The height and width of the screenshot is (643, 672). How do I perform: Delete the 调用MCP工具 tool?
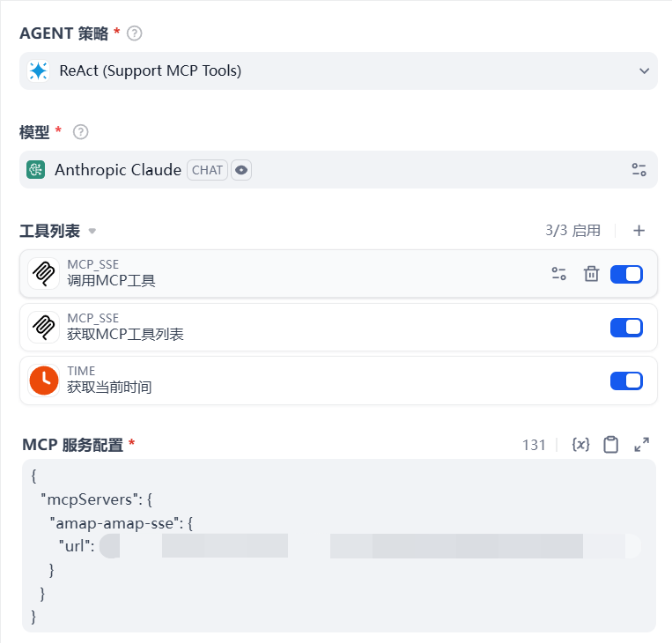(592, 274)
